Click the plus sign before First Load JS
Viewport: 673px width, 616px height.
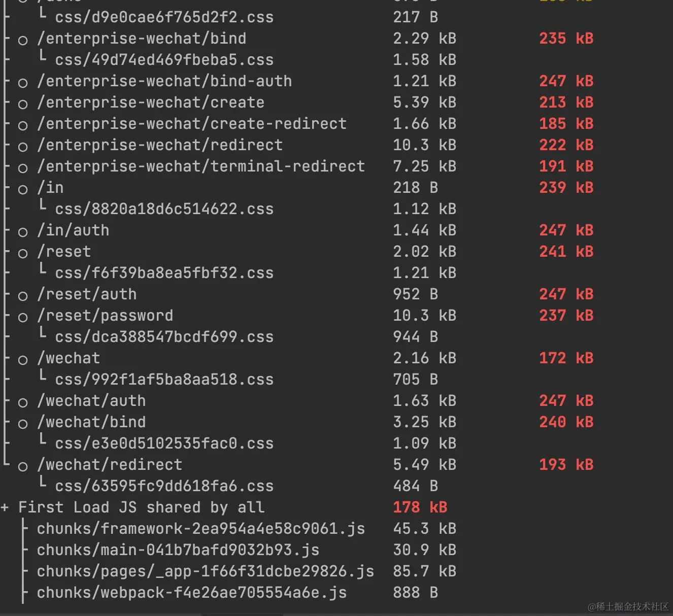coord(5,507)
